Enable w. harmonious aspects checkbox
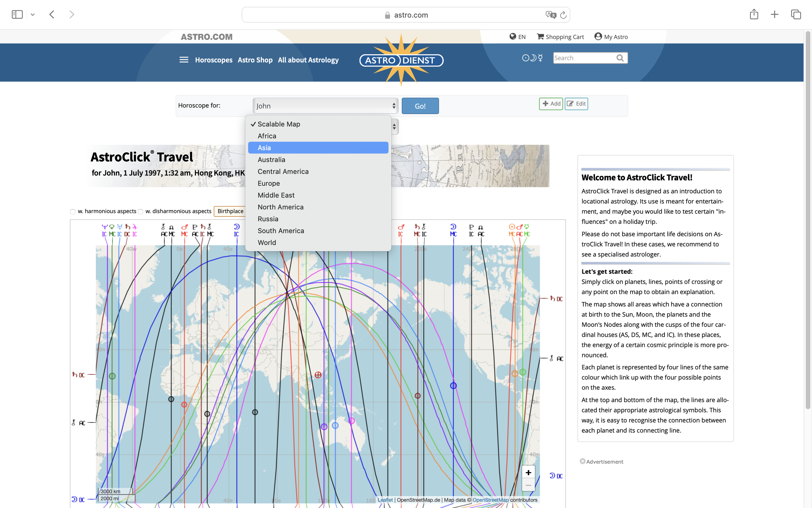The width and height of the screenshot is (812, 508). tap(72, 212)
